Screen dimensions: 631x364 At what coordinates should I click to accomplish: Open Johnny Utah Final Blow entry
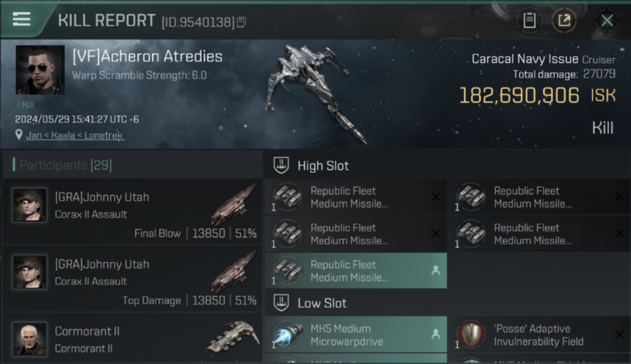[x=133, y=212]
